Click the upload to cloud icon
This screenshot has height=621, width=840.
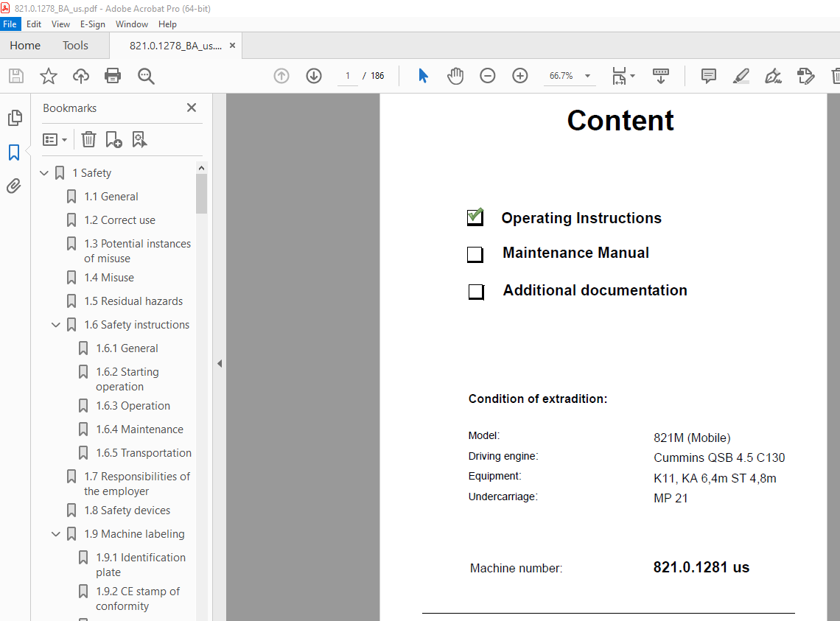(81, 76)
